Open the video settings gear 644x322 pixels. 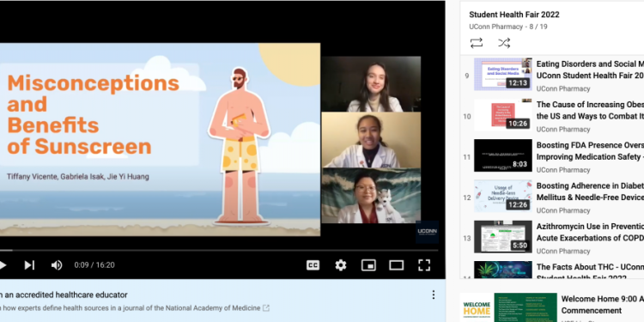341,265
